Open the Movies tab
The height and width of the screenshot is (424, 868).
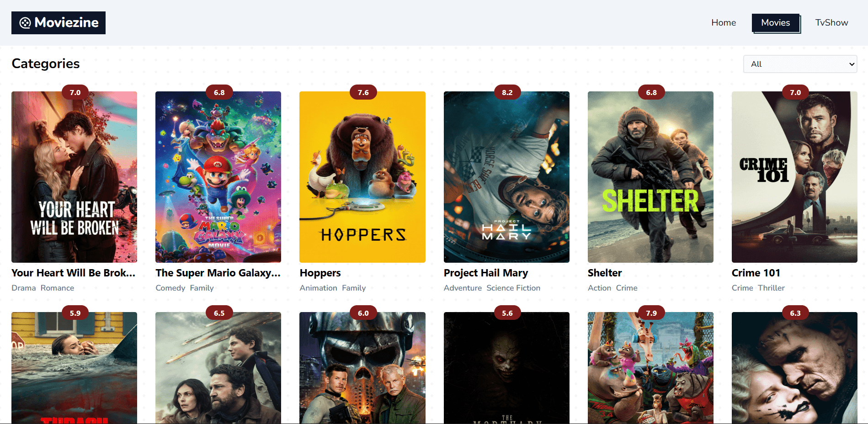[776, 23]
